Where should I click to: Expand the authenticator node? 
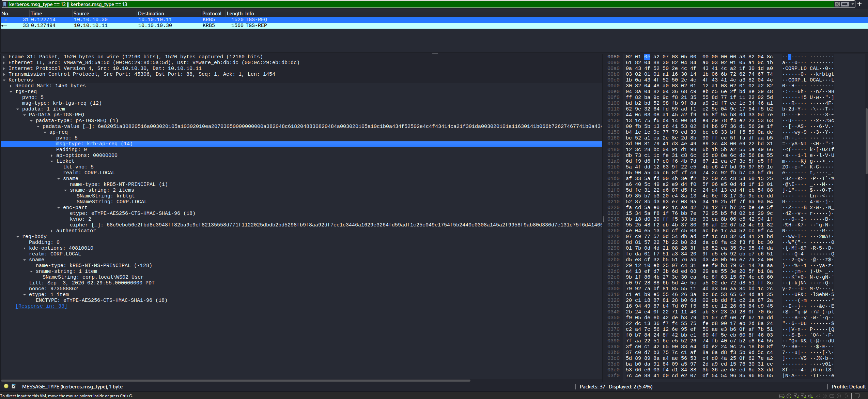[x=52, y=231]
